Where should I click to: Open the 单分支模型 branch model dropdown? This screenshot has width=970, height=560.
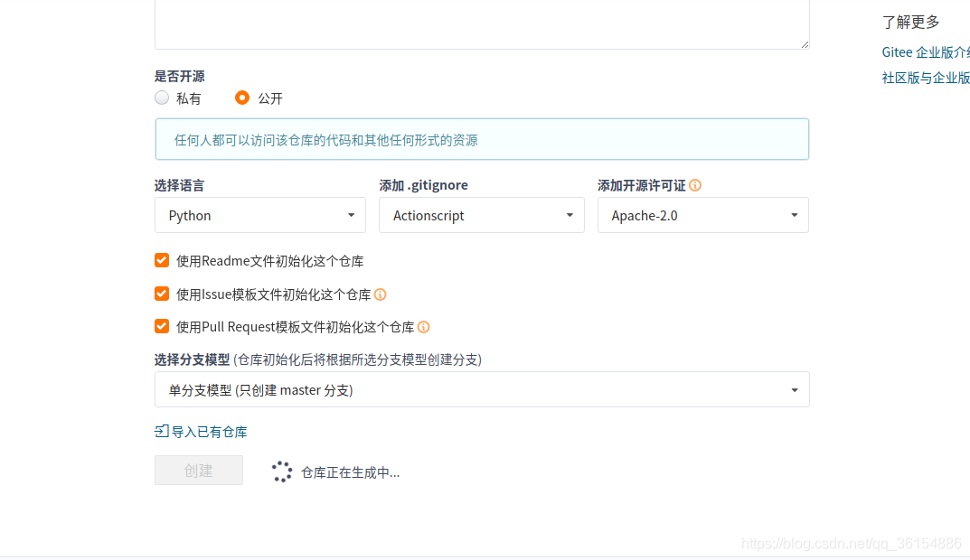(482, 389)
